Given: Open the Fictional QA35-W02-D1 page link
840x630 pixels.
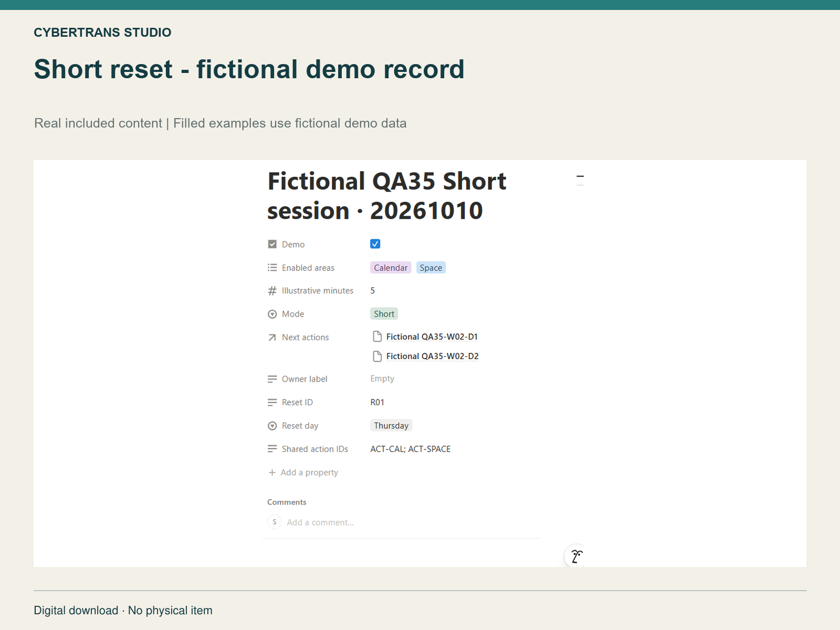Looking at the screenshot, I should click(x=432, y=337).
